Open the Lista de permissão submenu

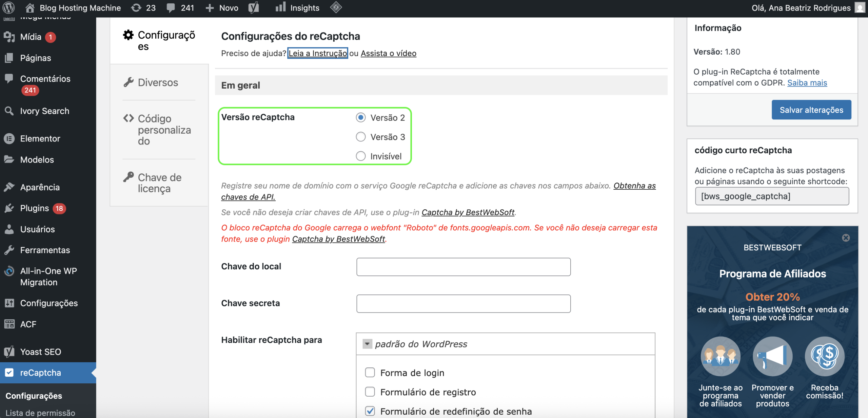[40, 413]
